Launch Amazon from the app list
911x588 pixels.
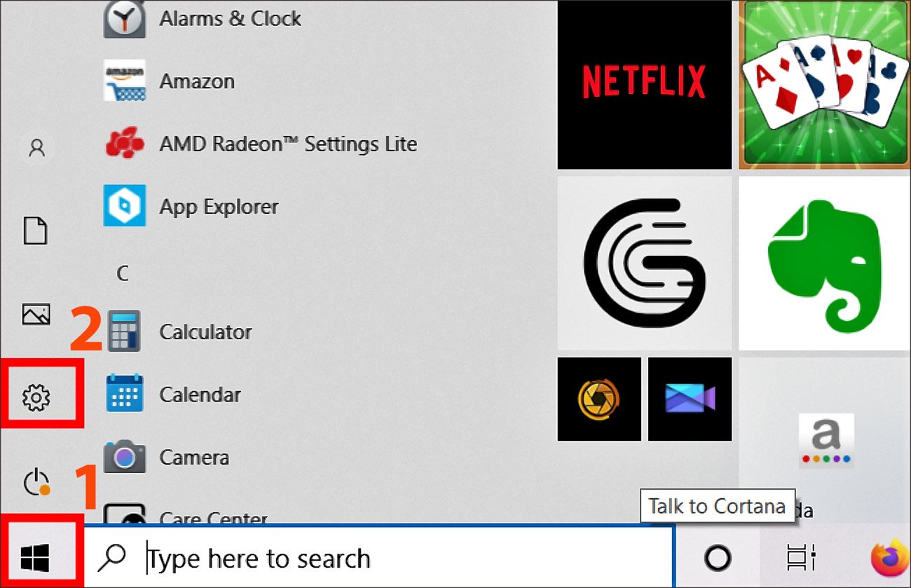point(198,81)
